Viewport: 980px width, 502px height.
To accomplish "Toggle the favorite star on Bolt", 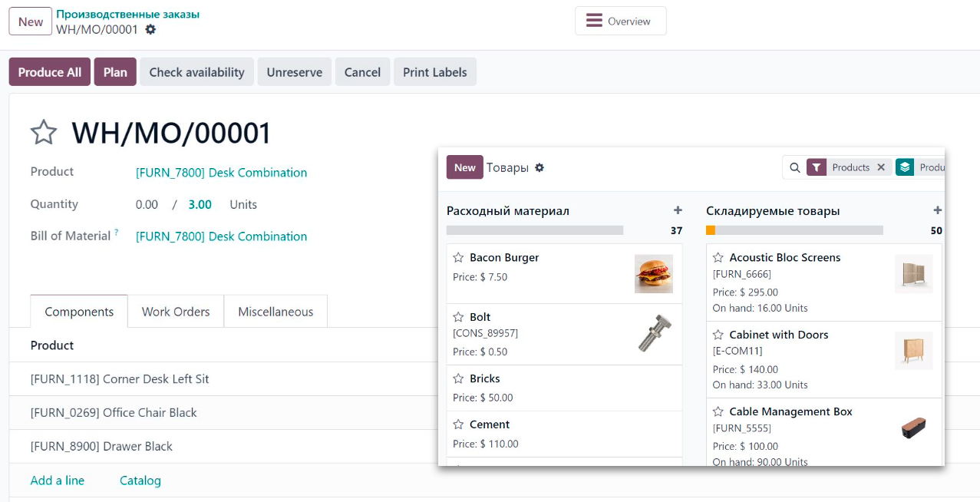I will 458,317.
